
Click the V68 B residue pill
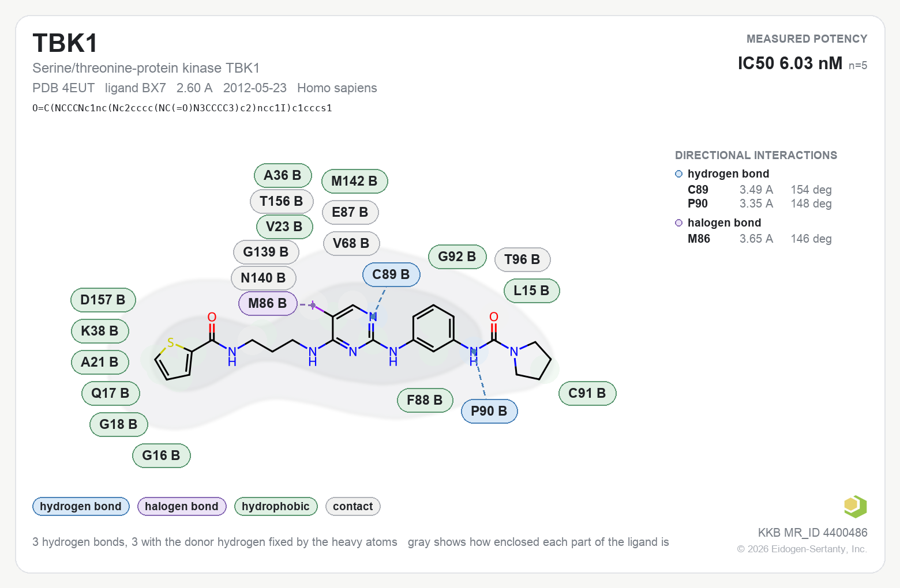[x=351, y=243]
